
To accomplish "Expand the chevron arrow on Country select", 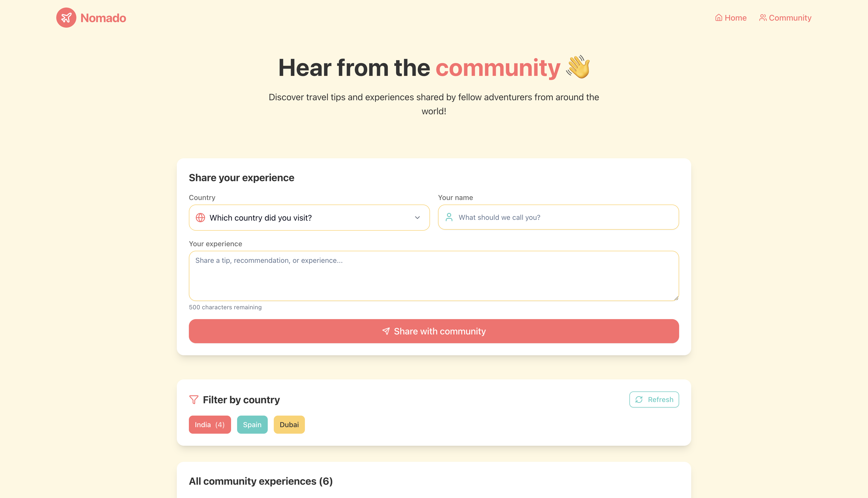I will [417, 218].
